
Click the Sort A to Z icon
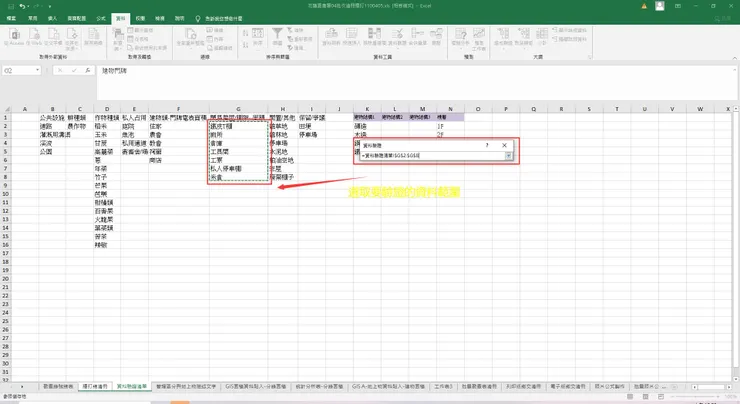tap(245, 33)
